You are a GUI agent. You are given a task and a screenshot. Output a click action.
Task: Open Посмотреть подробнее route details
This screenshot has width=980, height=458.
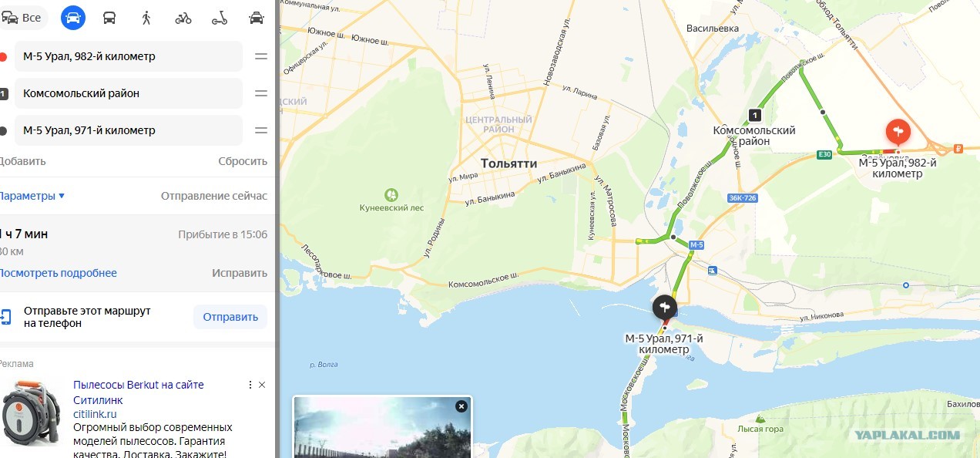pos(58,273)
